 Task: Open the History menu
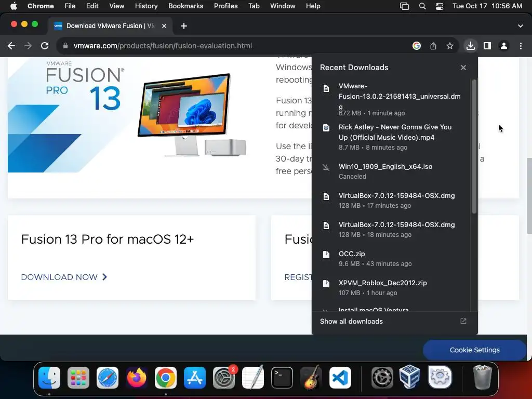[x=146, y=6]
